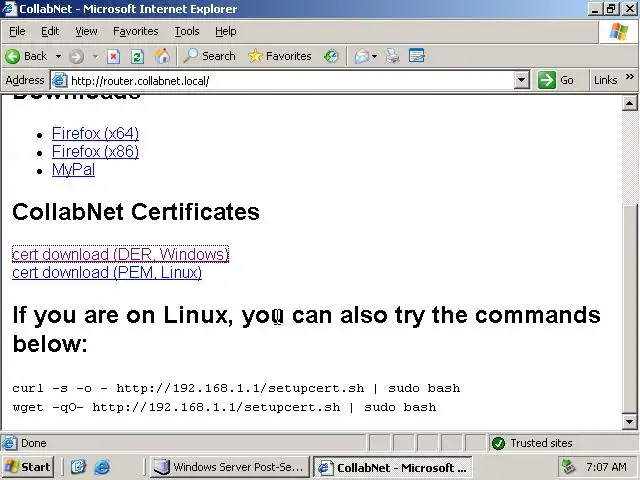Image resolution: width=640 pixels, height=480 pixels.
Task: Click the Go button
Action: pyautogui.click(x=556, y=80)
